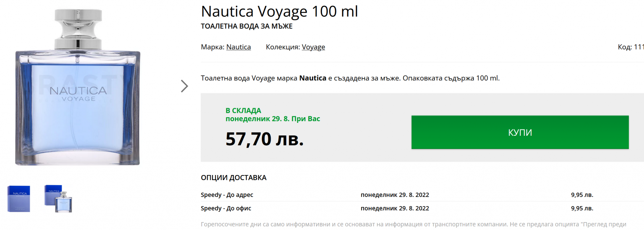Click the В СКЛАДА availability status
Screen dimensions: 644x230
(x=243, y=111)
